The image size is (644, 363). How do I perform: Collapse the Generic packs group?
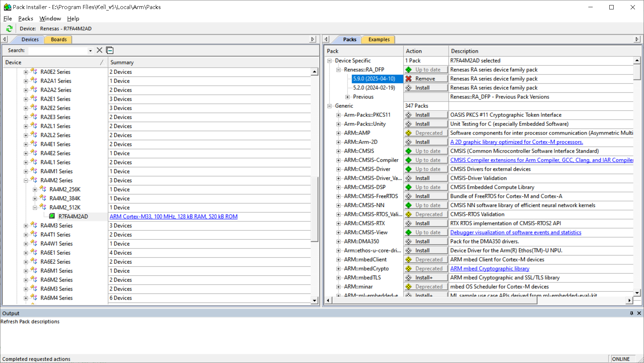(330, 106)
